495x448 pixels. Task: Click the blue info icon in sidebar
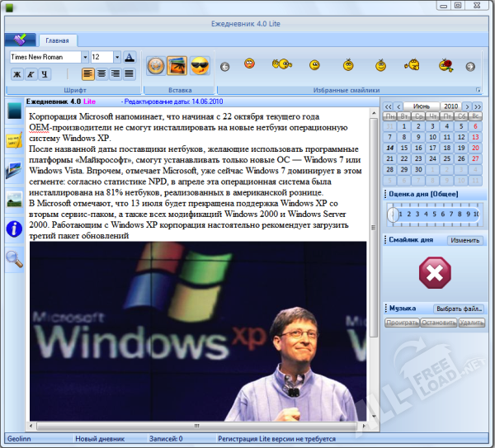click(14, 228)
